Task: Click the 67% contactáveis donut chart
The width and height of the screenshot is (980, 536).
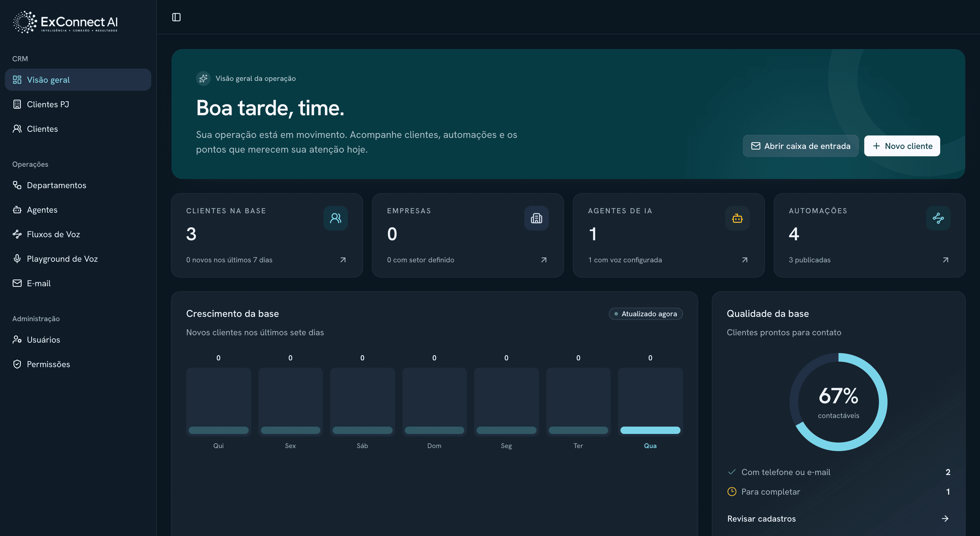Action: (839, 402)
